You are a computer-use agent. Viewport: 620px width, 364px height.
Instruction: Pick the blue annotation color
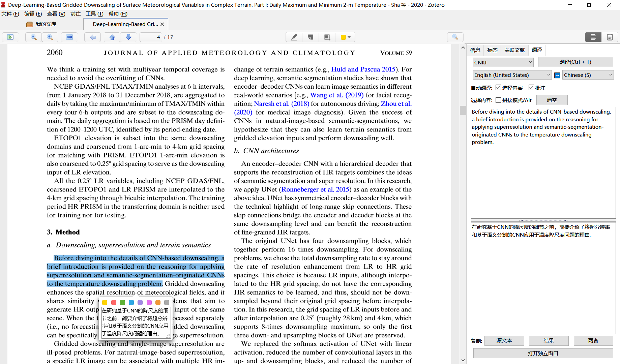[131, 303]
